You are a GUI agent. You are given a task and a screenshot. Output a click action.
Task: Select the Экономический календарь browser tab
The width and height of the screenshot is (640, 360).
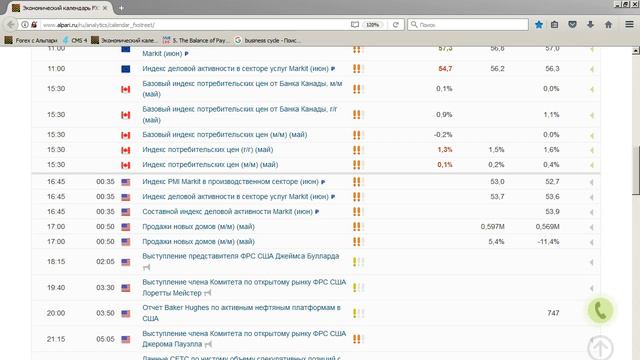pyautogui.click(x=60, y=8)
